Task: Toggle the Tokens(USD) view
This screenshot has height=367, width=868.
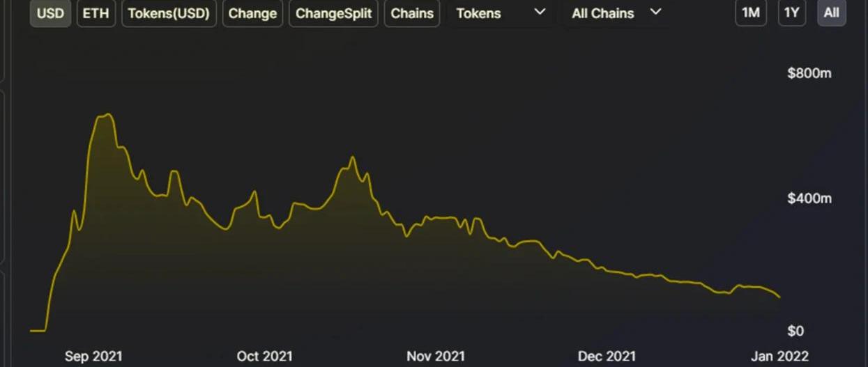Action: point(169,13)
